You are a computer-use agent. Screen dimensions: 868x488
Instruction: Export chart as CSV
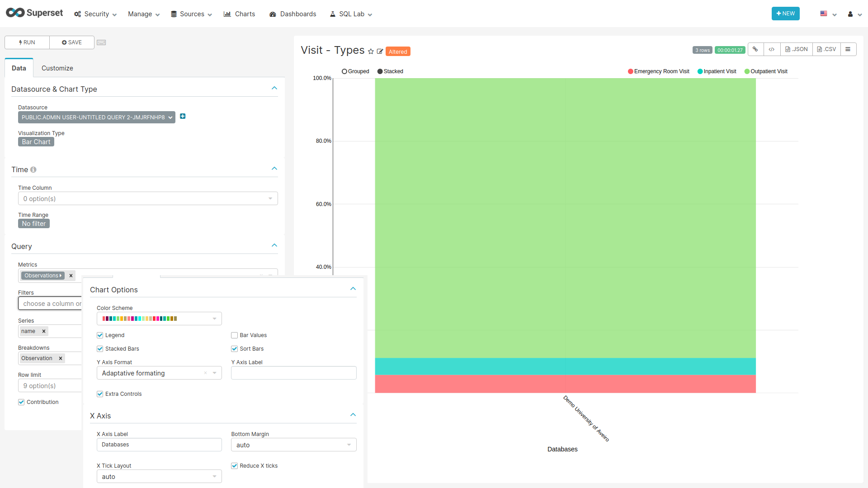pyautogui.click(x=826, y=49)
